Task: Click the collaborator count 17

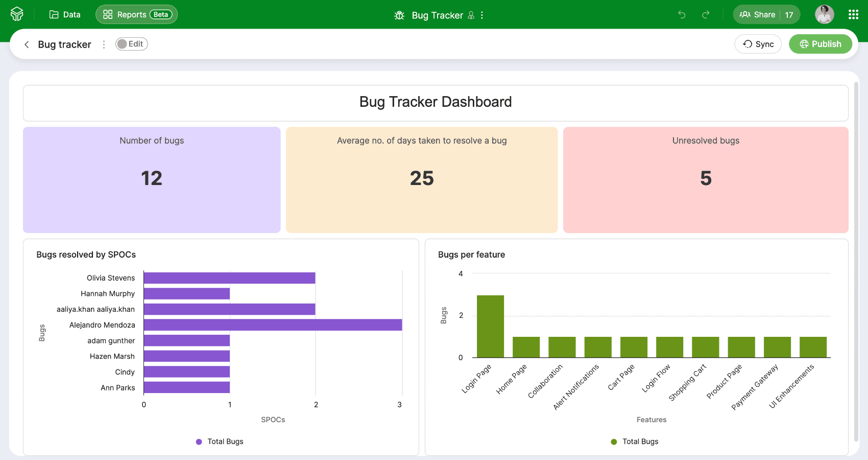Action: [789, 15]
